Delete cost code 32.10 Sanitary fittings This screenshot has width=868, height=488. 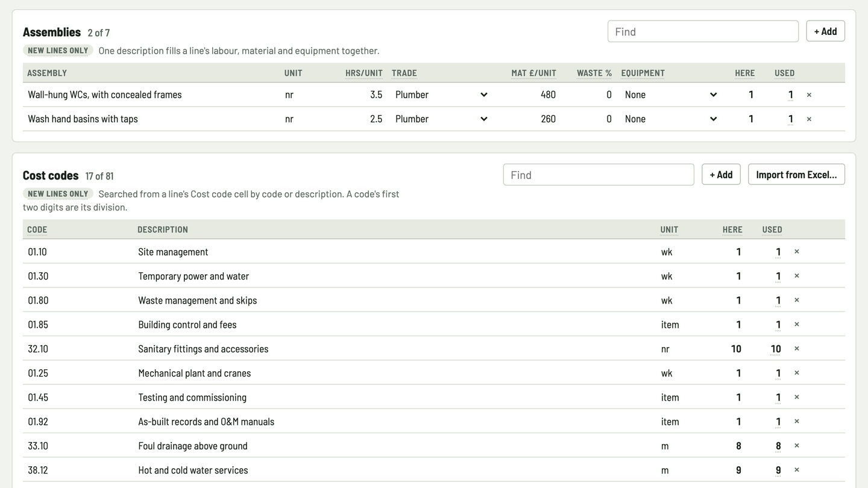tap(796, 349)
